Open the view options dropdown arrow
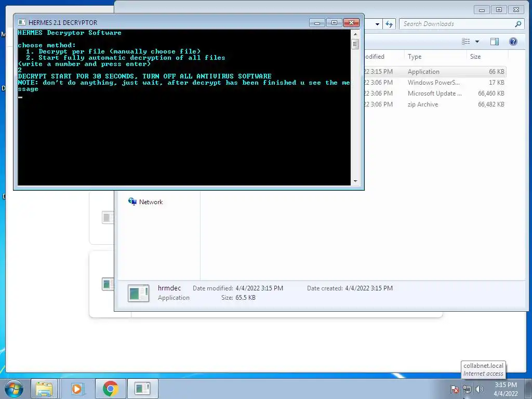Viewport: 532px width, 399px height. 477,42
